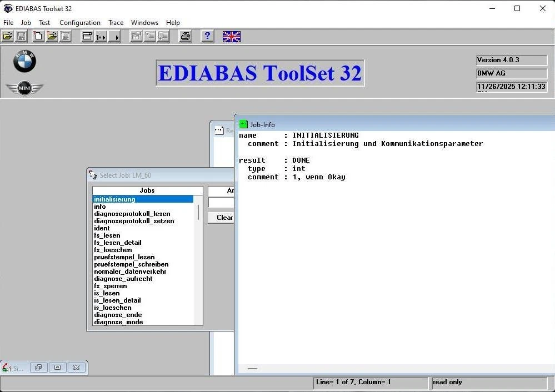555x392 pixels.
Task: Maximize the minimized Si... window
Action: pos(57,368)
